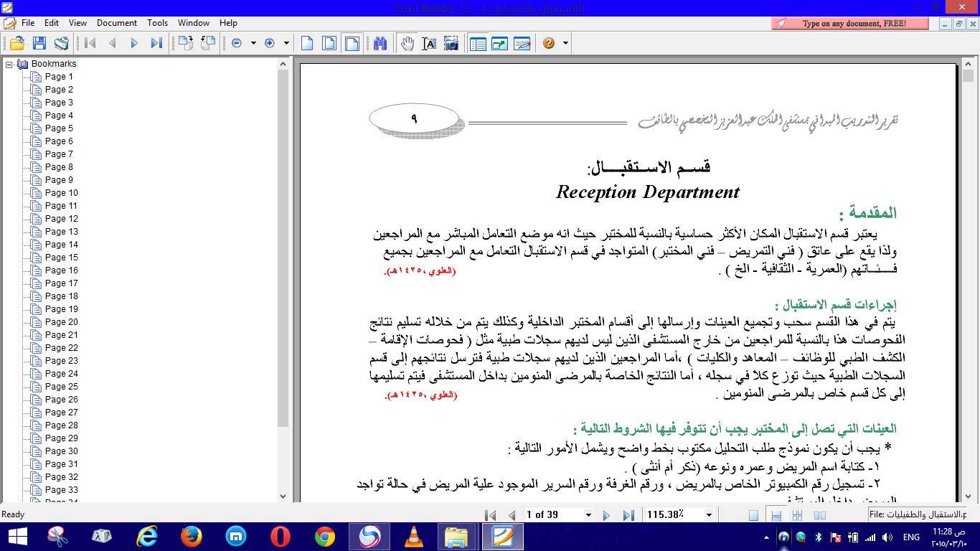Open zoom percentage dropdown 115.38%
This screenshot has width=980, height=551.
(x=709, y=514)
